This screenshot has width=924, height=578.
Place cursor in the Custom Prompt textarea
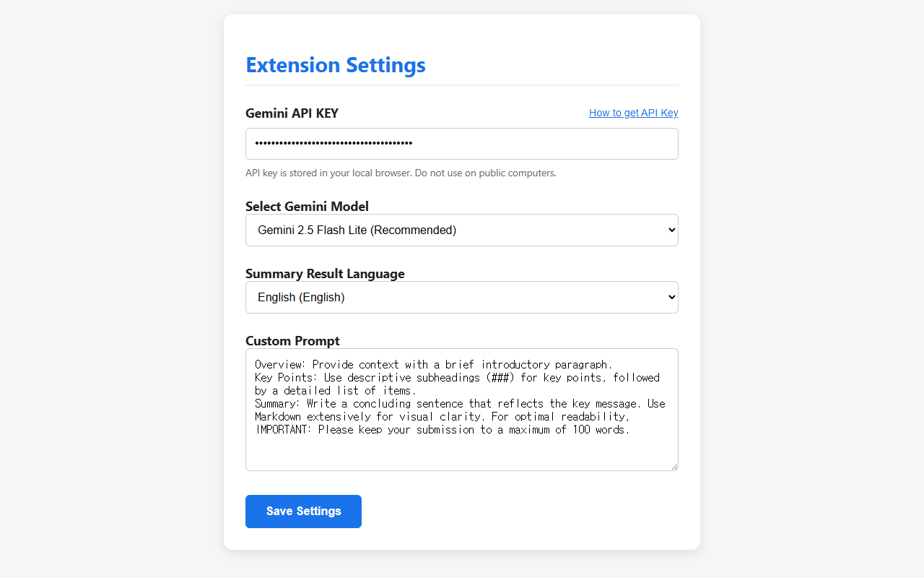[461, 410]
